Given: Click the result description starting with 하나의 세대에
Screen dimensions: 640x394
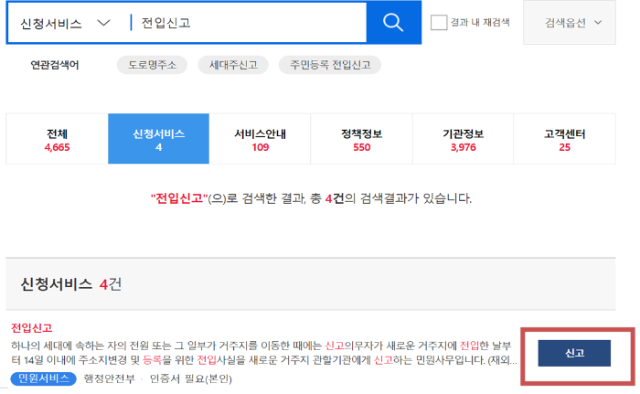Looking at the screenshot, I should pyautogui.click(x=264, y=353).
